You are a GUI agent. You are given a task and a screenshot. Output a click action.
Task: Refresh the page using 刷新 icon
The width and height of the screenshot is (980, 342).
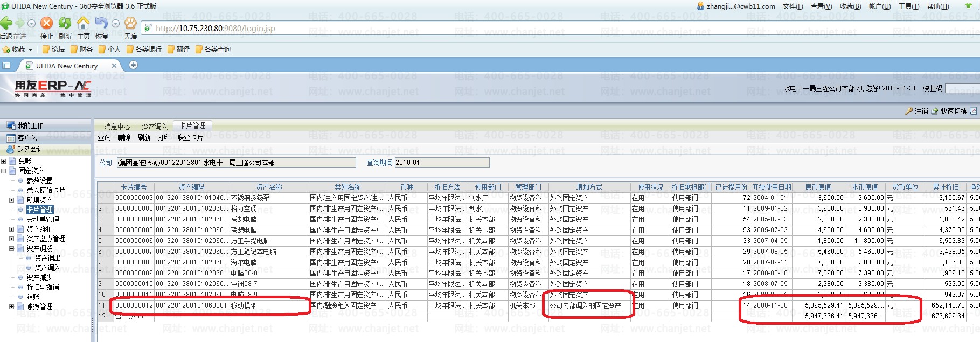click(x=65, y=23)
